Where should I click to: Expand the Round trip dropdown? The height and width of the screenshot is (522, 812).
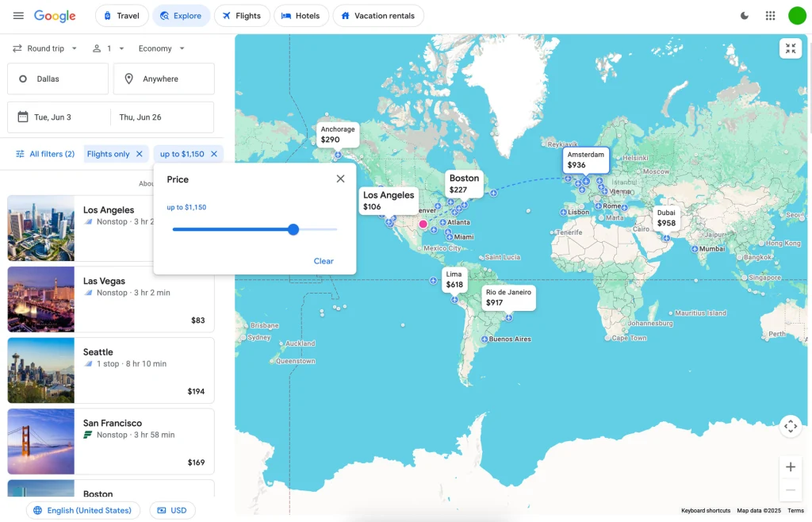point(45,48)
